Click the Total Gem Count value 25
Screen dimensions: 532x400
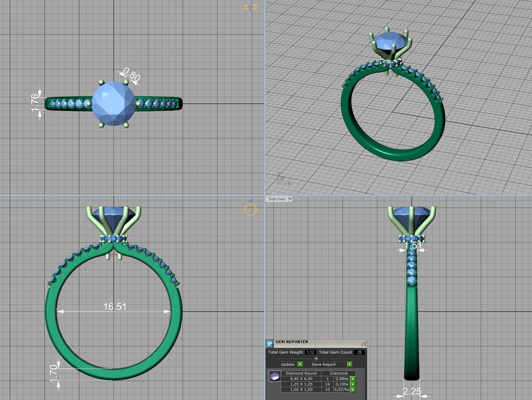359,352
